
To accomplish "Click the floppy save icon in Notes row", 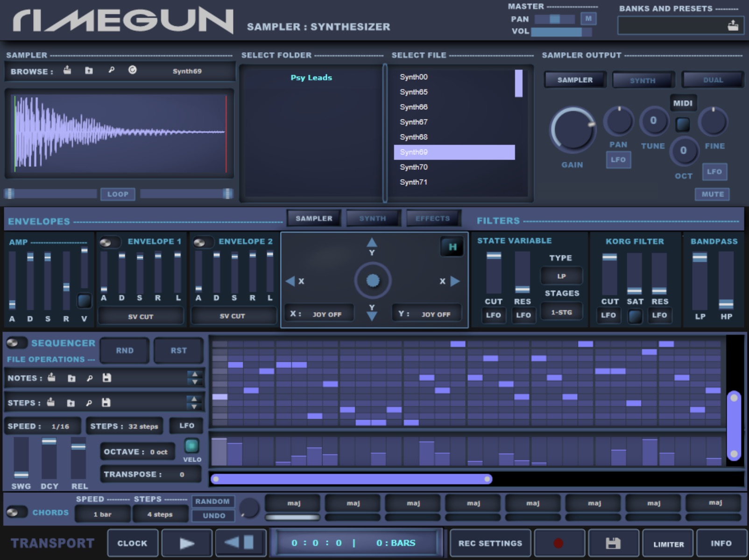I will tap(107, 378).
